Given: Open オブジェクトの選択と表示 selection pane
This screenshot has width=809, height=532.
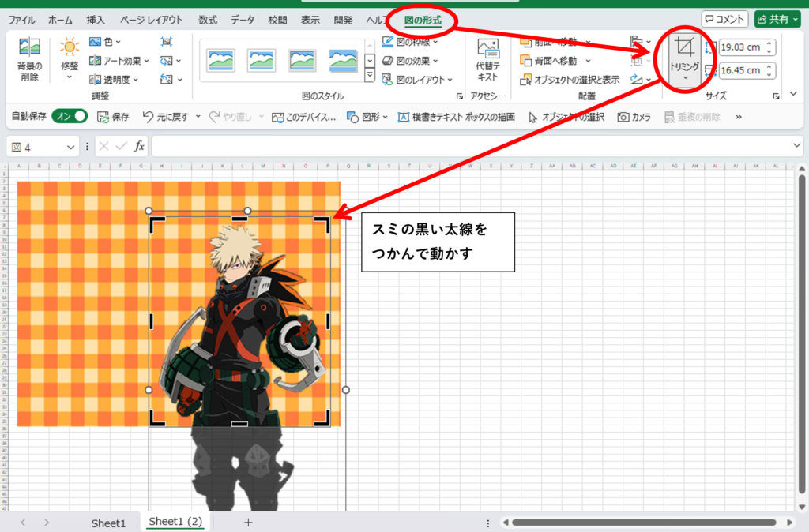Looking at the screenshot, I should pos(570,80).
